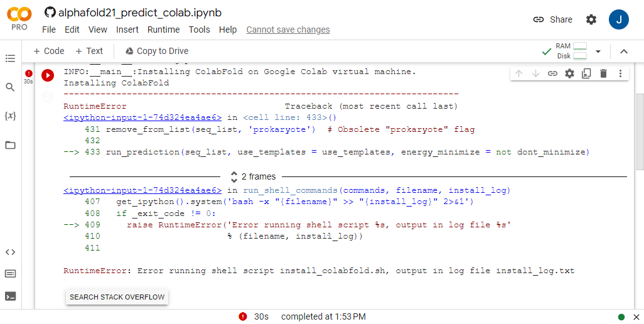Open the Files folder panel
Image resolution: width=644 pixels, height=324 pixels.
[10, 145]
